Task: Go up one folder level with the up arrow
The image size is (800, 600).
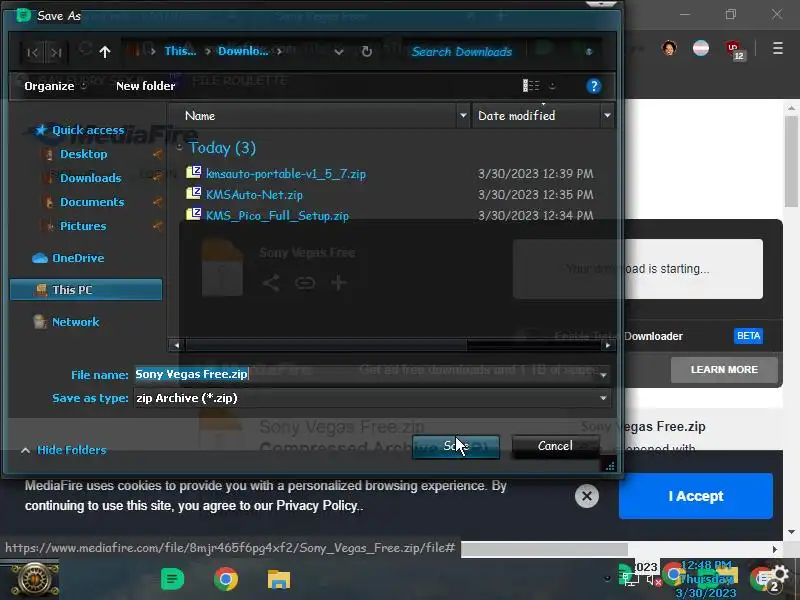Action: [x=105, y=52]
